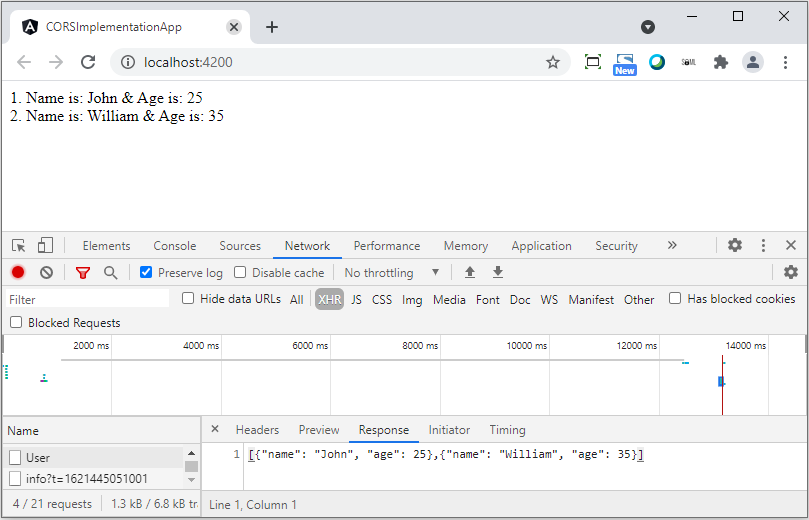The height and width of the screenshot is (520, 809).
Task: Stop recording the network log
Action: click(18, 272)
